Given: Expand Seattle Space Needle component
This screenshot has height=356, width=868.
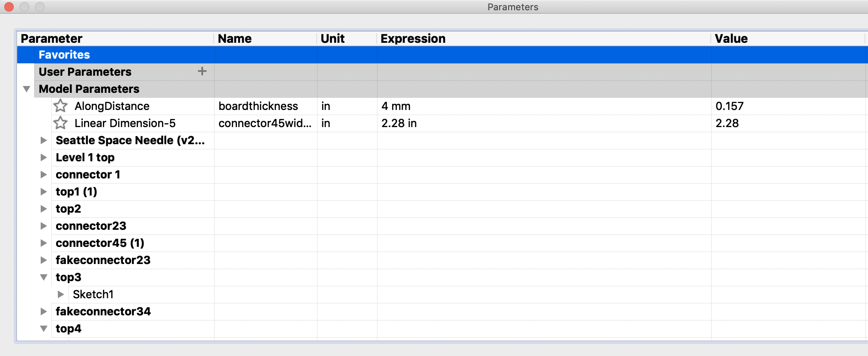Looking at the screenshot, I should click(x=44, y=140).
